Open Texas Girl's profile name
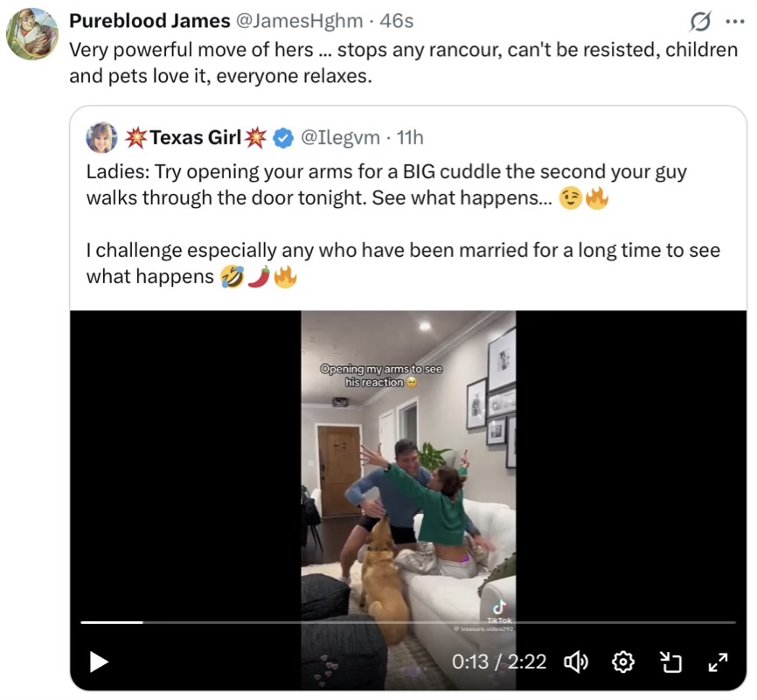The height and width of the screenshot is (700, 757). (195, 137)
